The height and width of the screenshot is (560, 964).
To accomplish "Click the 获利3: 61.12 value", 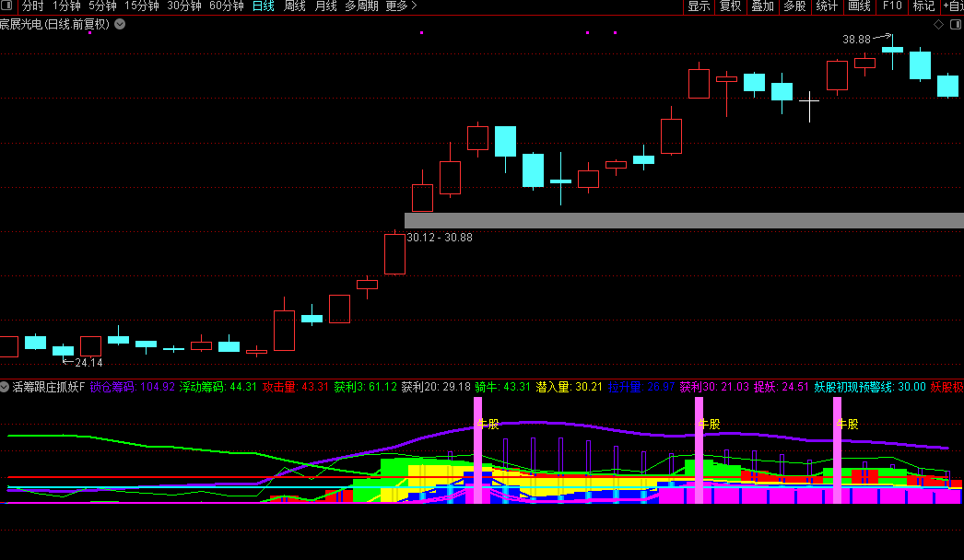I will pyautogui.click(x=365, y=387).
